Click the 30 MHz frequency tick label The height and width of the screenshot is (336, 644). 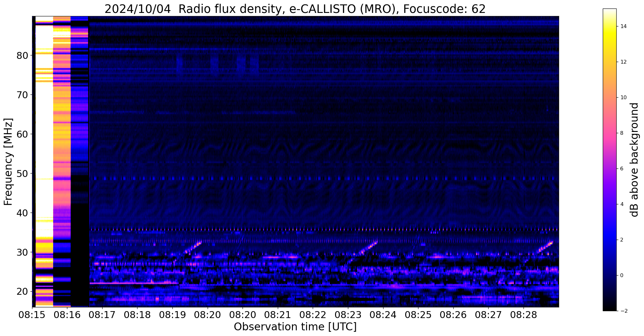pyautogui.click(x=22, y=252)
